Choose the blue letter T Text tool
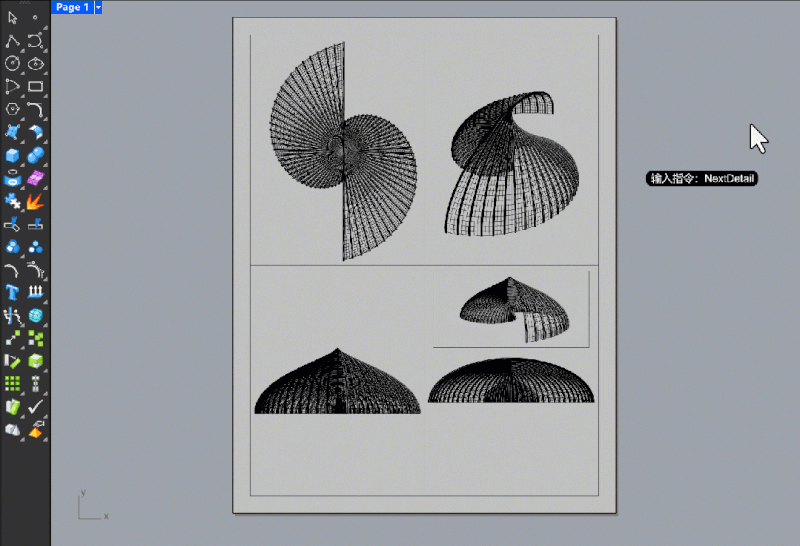The width and height of the screenshot is (800, 546). tap(13, 292)
